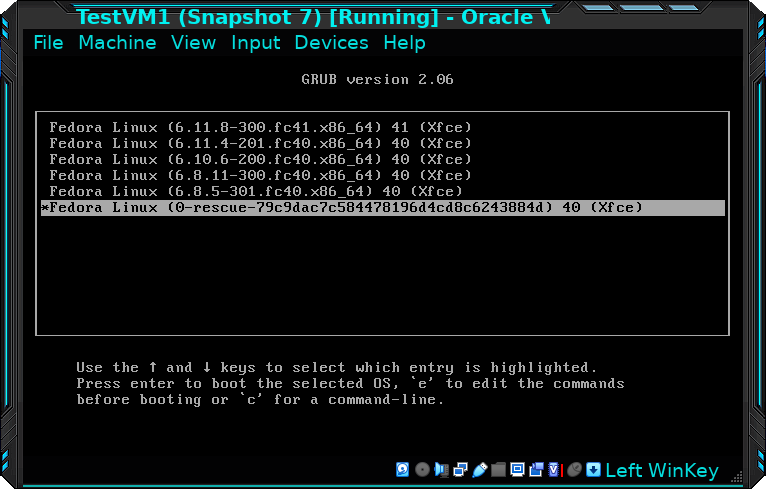
Task: Open the View menu
Action: (193, 43)
